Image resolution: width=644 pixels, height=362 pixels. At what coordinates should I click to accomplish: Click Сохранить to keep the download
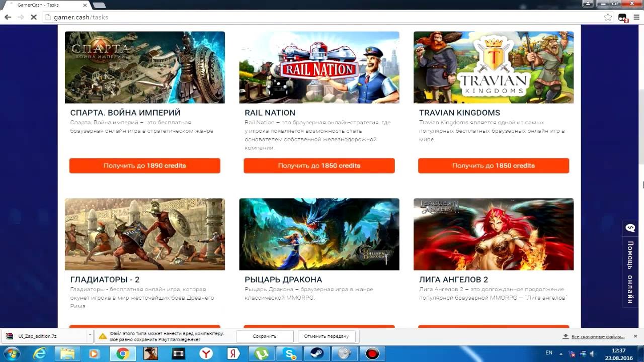click(265, 336)
